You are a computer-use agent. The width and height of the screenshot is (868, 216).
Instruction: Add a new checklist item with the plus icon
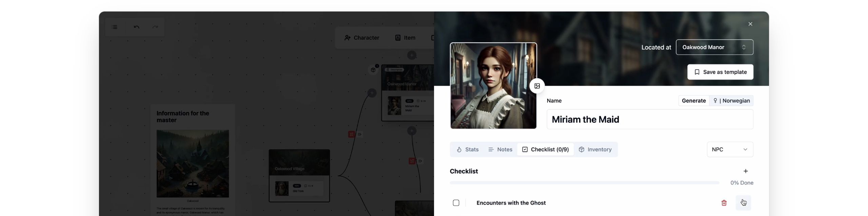(x=746, y=171)
